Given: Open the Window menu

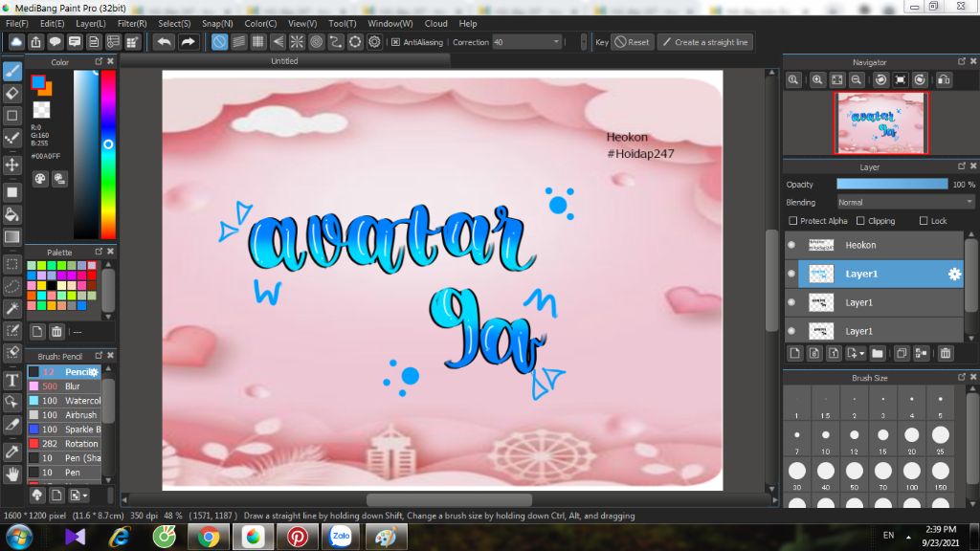Looking at the screenshot, I should click(390, 23).
